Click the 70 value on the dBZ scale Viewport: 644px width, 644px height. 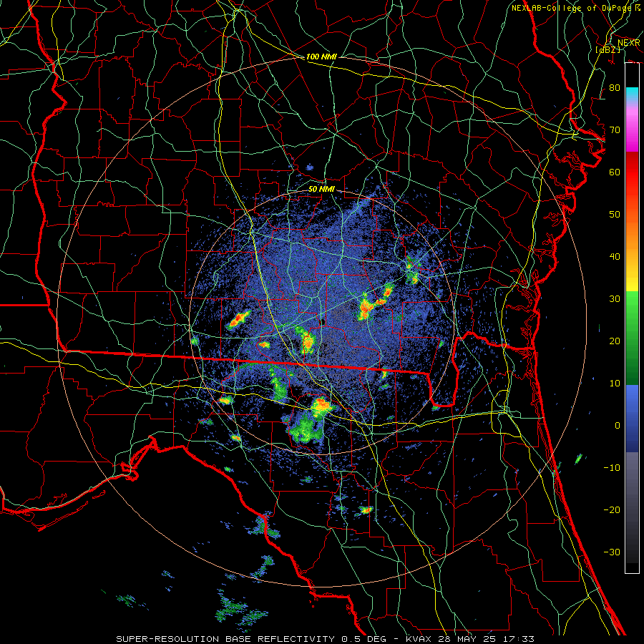tap(615, 130)
